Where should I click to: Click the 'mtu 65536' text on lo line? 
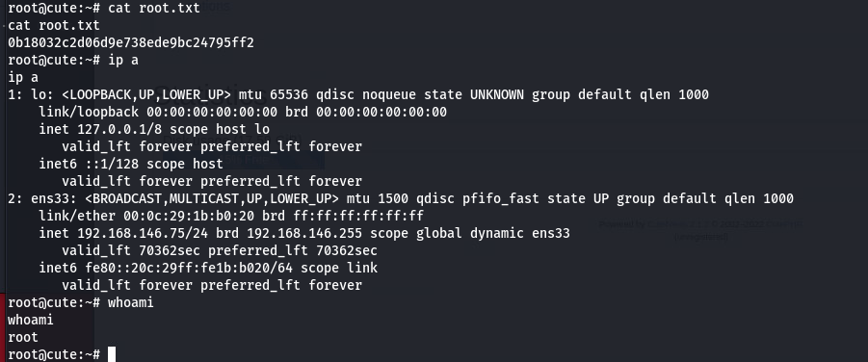(273, 94)
